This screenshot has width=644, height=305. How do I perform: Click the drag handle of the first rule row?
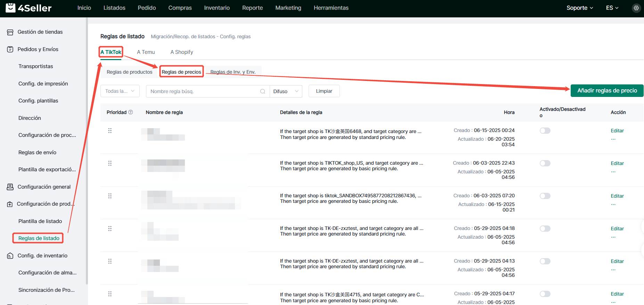(x=110, y=131)
